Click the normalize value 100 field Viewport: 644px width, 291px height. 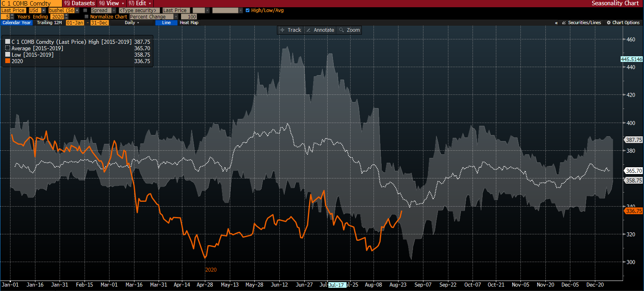tap(189, 17)
